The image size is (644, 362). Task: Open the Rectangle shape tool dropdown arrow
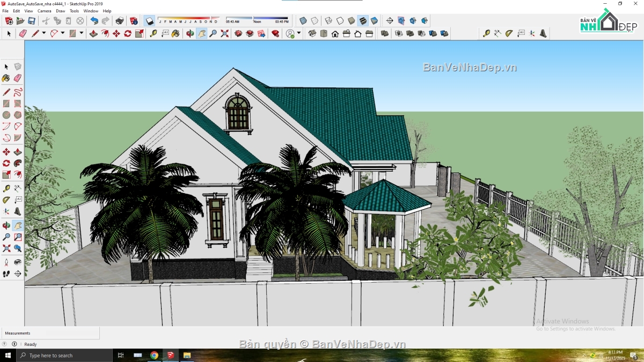click(82, 33)
